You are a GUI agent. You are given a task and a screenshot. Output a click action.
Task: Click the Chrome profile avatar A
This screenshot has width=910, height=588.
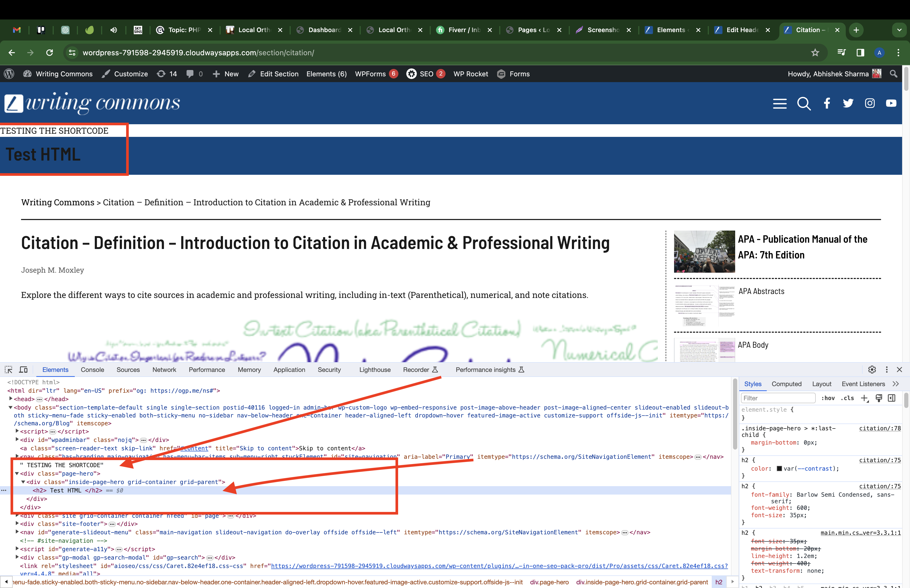879,53
